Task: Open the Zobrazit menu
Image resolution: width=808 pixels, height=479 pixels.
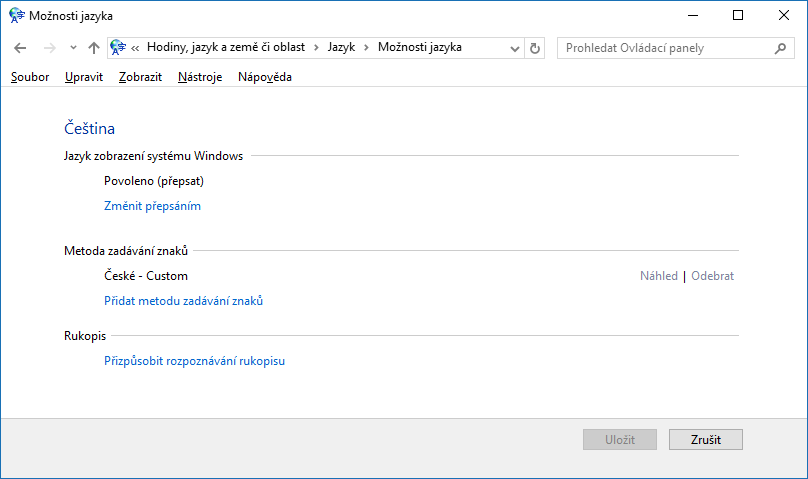Action: 140,77
